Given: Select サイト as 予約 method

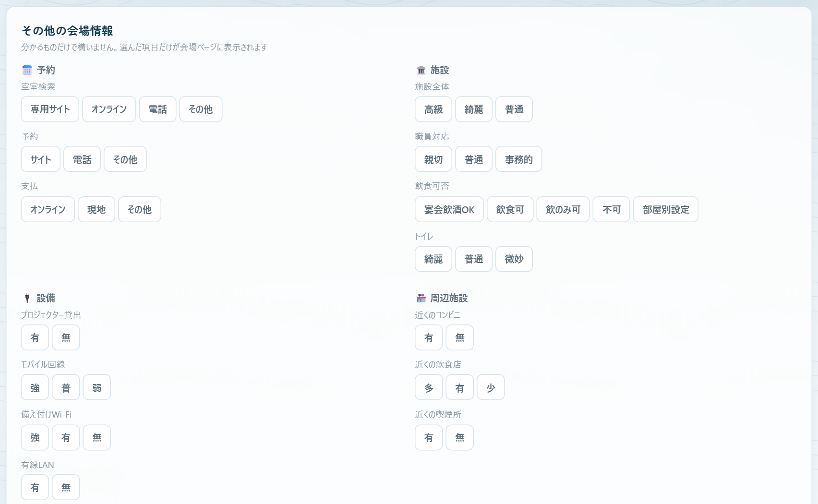Looking at the screenshot, I should point(41,159).
